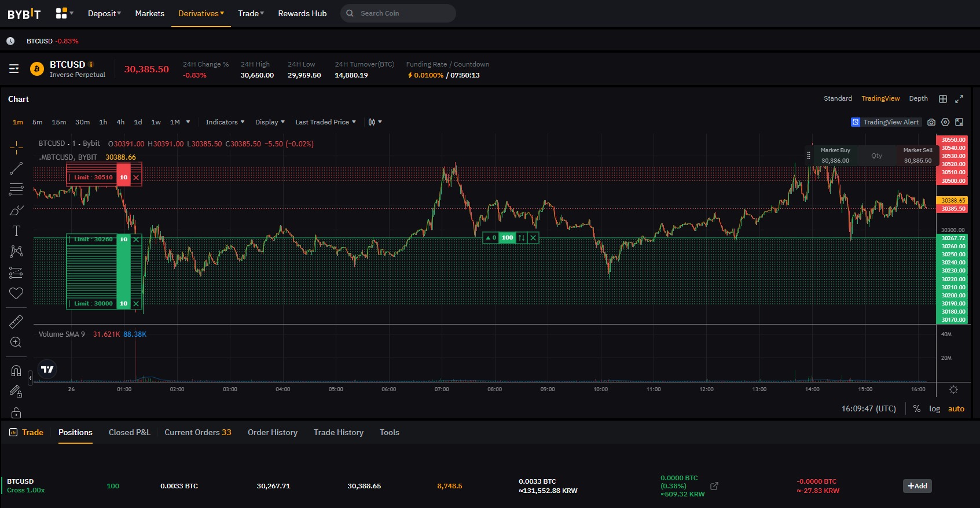980x508 pixels.
Task: Open the candlestick chart style dropdown
Action: [375, 122]
